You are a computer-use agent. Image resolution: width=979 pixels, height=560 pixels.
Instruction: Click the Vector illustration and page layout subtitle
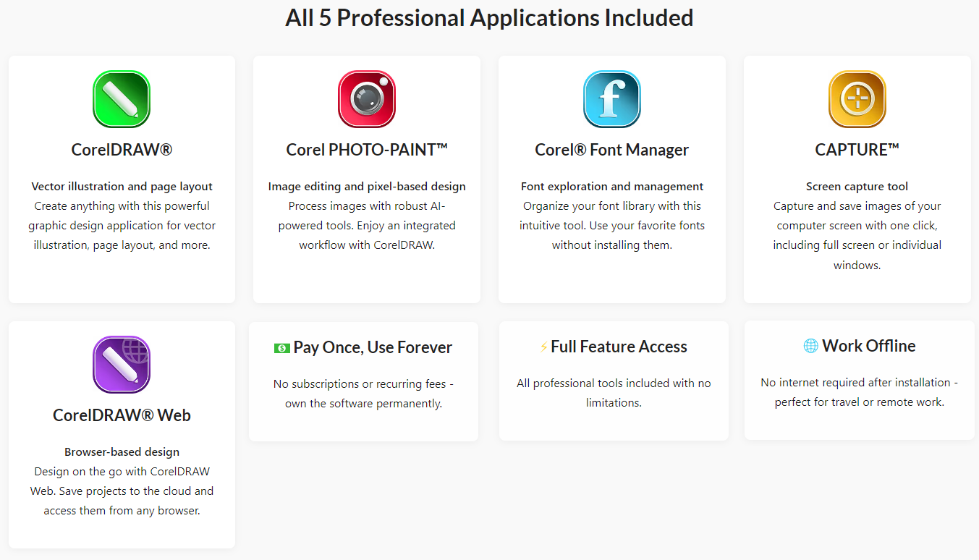(122, 187)
